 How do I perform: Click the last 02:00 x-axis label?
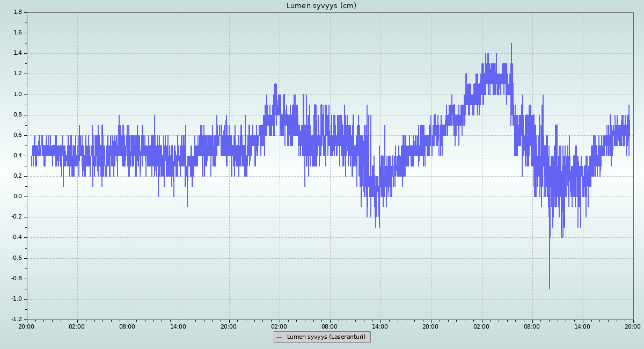481,326
